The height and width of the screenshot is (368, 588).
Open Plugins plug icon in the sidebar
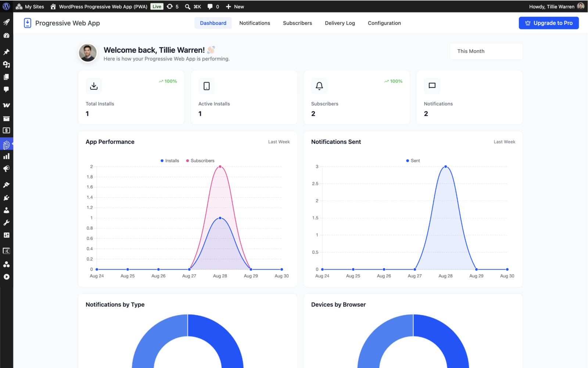(6, 198)
